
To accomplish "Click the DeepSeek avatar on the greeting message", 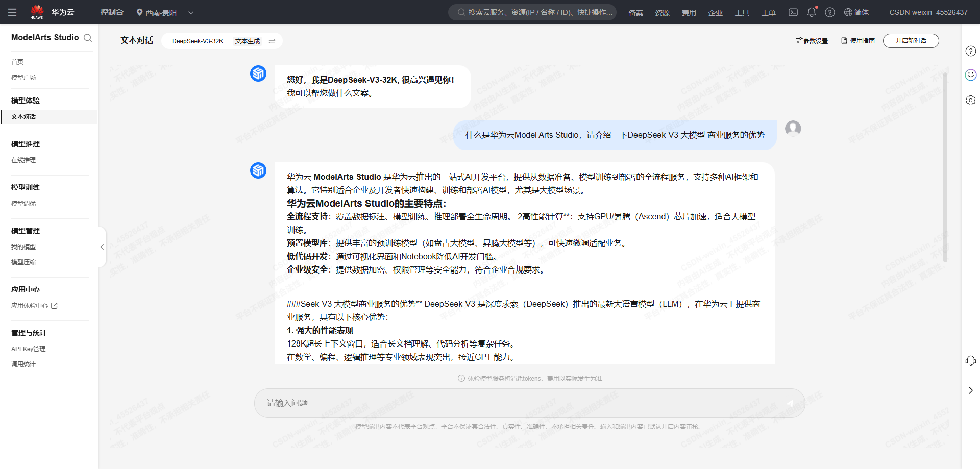I will 258,73.
